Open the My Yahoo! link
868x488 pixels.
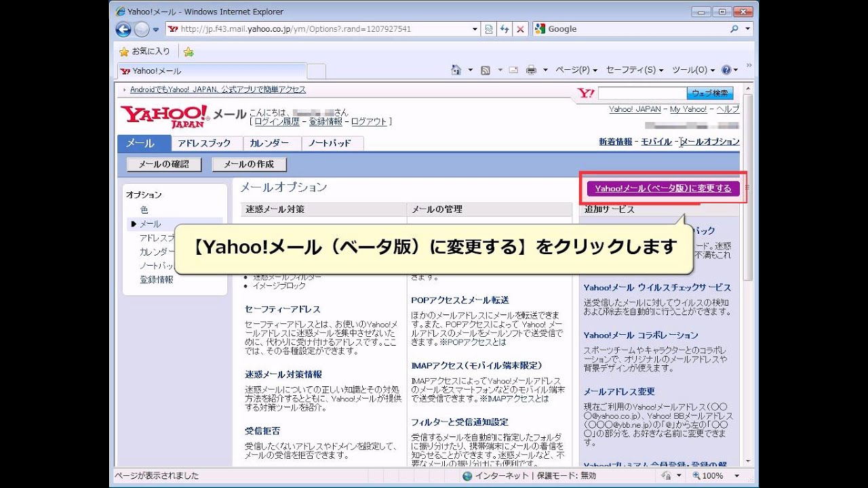coord(688,109)
